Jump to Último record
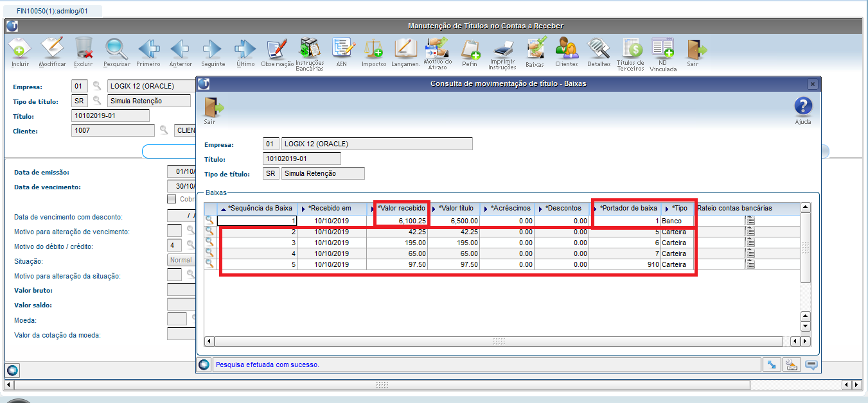Image resolution: width=868 pixels, height=403 pixels. [x=245, y=49]
